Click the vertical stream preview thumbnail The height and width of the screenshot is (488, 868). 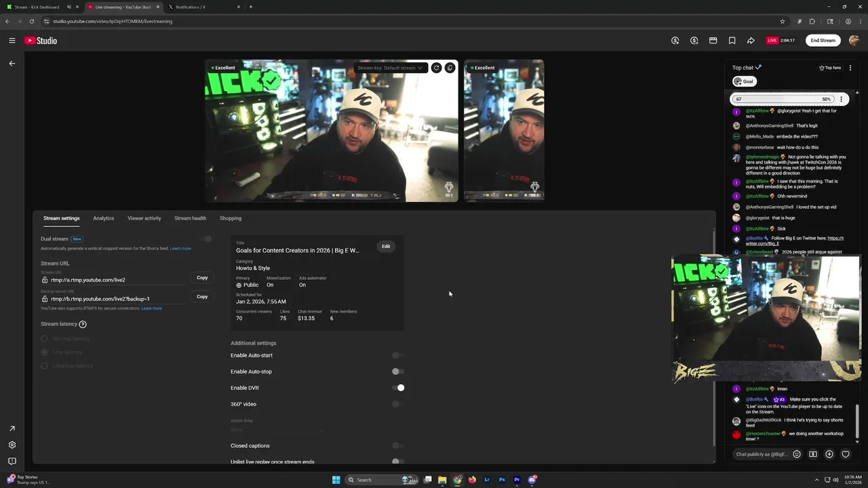504,131
